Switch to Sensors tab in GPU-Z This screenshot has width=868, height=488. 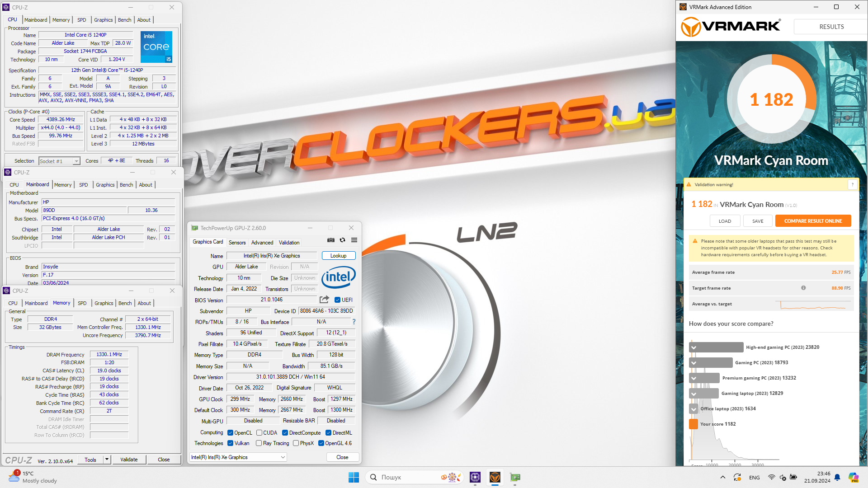click(237, 243)
